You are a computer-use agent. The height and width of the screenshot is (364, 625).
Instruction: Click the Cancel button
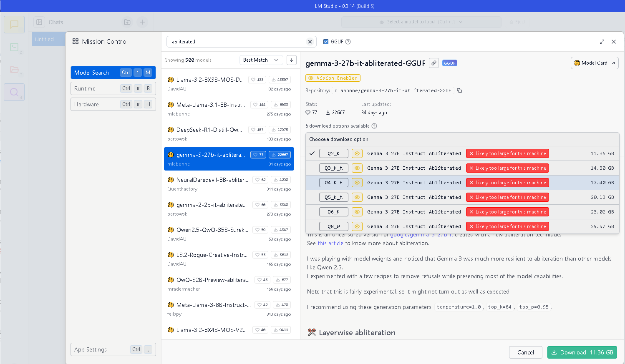525,352
